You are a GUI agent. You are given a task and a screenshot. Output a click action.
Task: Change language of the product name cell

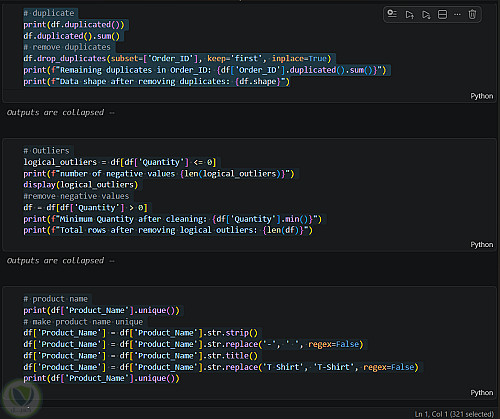click(481, 393)
